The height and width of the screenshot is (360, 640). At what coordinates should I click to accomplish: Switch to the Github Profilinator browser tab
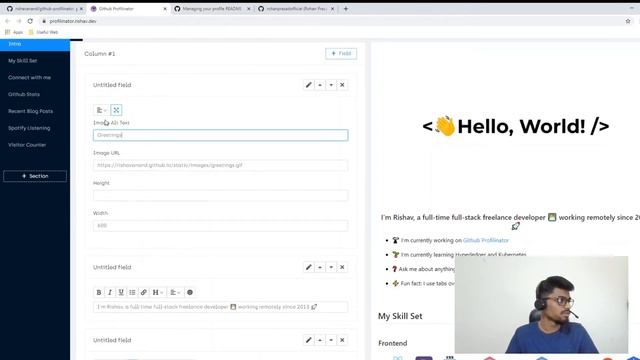click(x=128, y=9)
